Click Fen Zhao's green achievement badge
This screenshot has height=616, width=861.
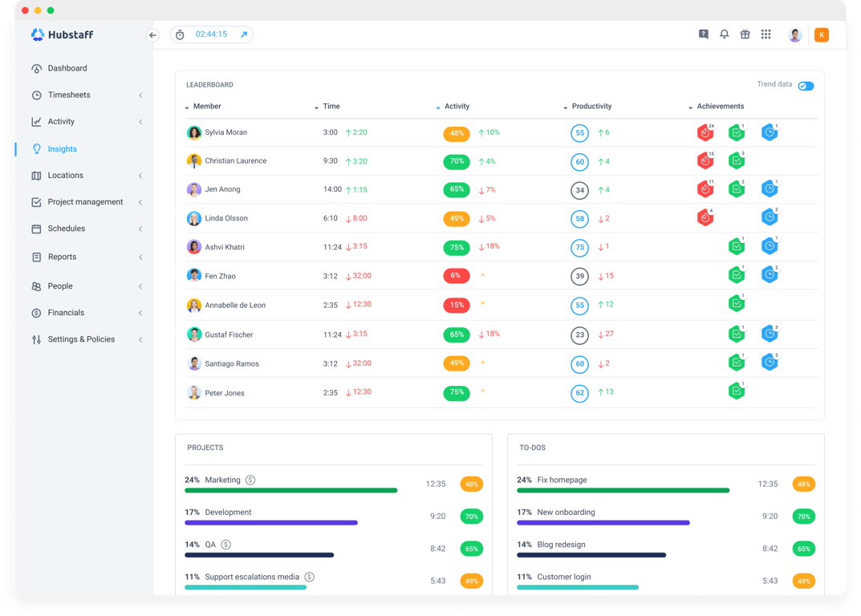pos(737,274)
